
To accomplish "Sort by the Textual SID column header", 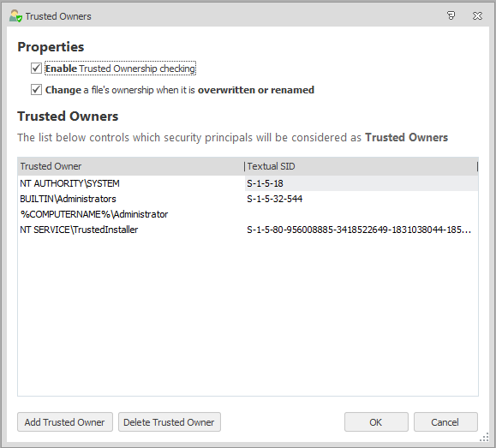I will coord(361,166).
